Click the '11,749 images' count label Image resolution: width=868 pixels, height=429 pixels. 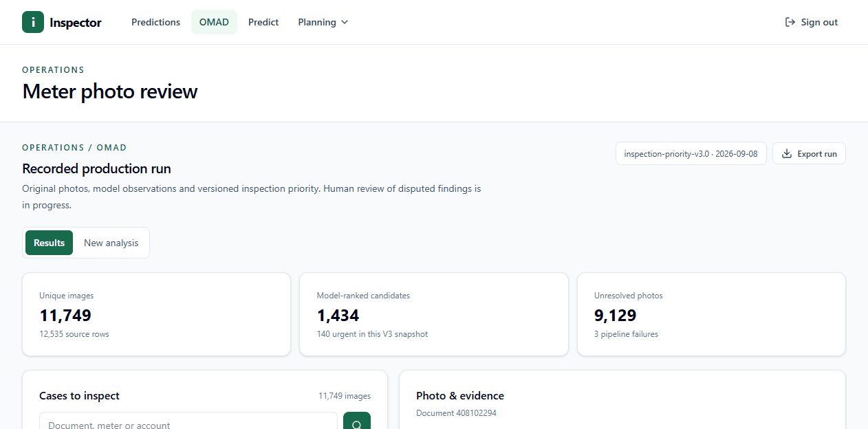pyautogui.click(x=345, y=396)
